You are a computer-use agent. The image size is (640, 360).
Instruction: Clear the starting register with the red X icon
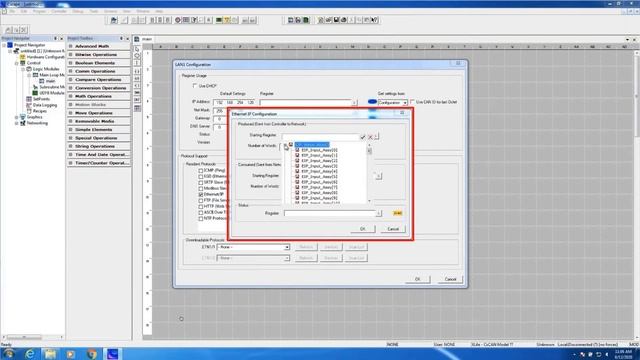click(370, 137)
